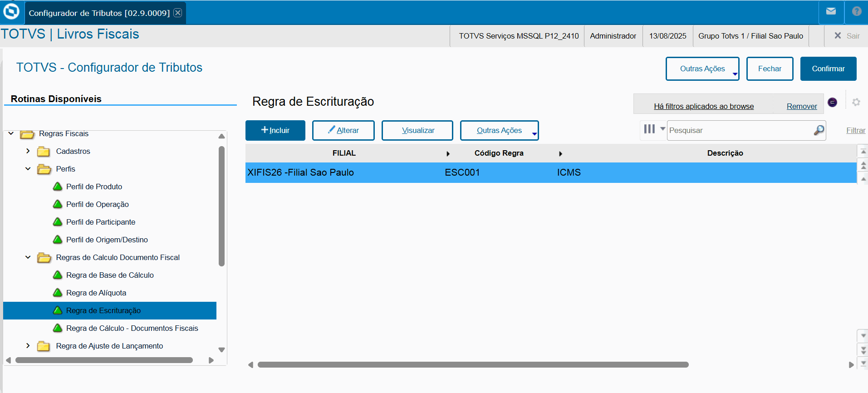Viewport: 868px width, 393px height.
Task: Open 'Há filtros aplicados ao browse' link
Action: [704, 106]
